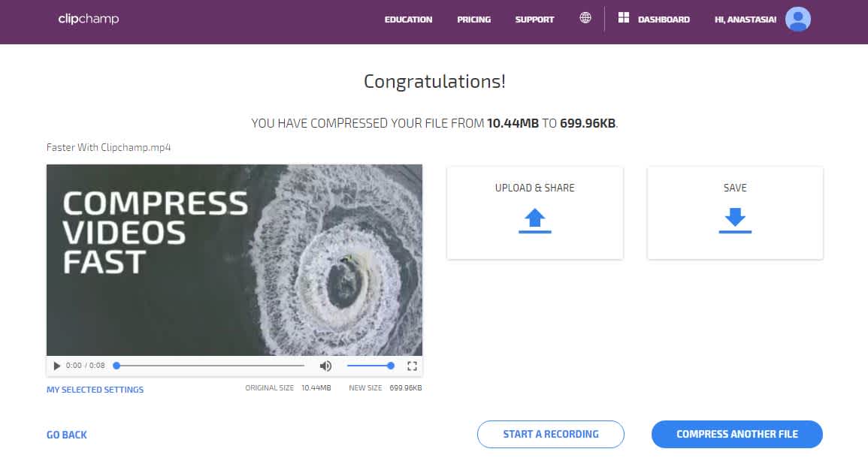868x461 pixels.
Task: Open the user avatar profile icon
Action: [x=797, y=20]
